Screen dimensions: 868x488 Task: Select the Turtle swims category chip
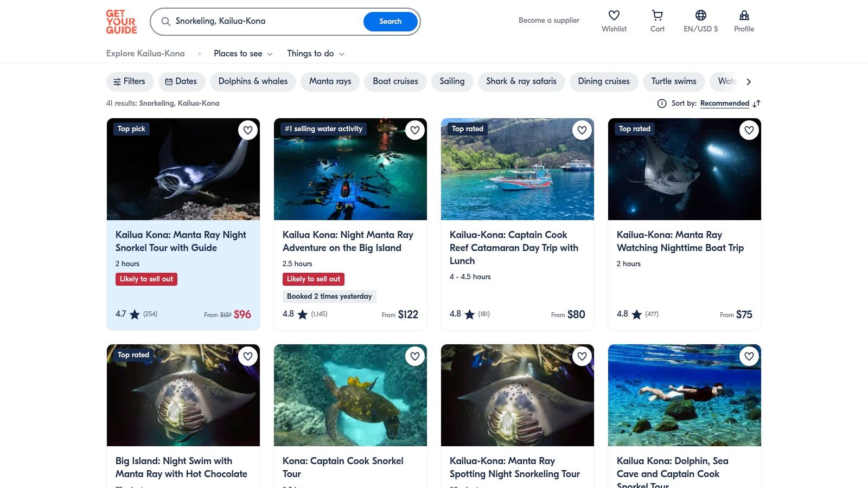coord(674,81)
